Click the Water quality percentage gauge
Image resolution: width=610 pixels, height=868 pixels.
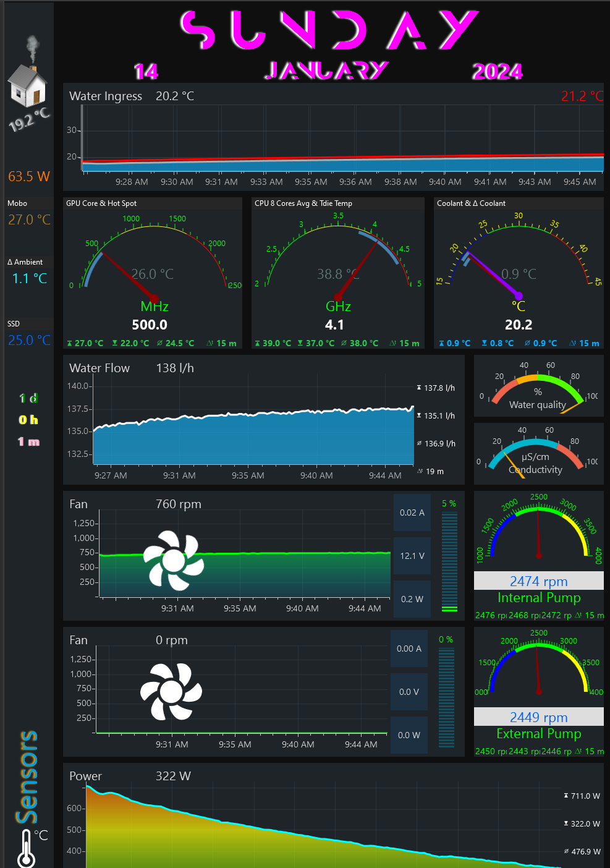(x=538, y=389)
